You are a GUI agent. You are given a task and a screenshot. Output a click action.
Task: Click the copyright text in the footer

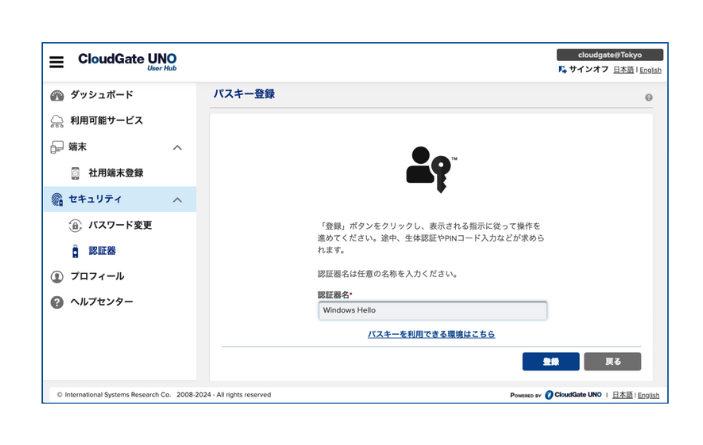[x=164, y=395]
